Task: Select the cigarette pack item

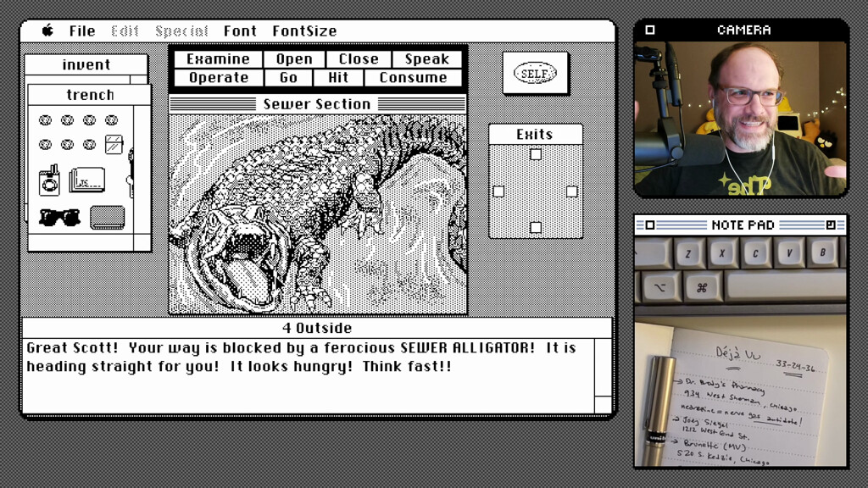Action: click(x=49, y=180)
